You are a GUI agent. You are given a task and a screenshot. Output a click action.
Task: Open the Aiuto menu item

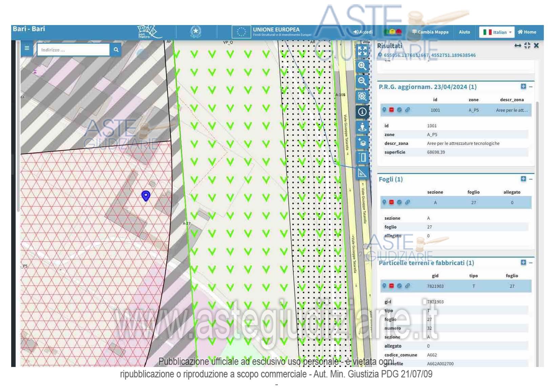tap(464, 32)
